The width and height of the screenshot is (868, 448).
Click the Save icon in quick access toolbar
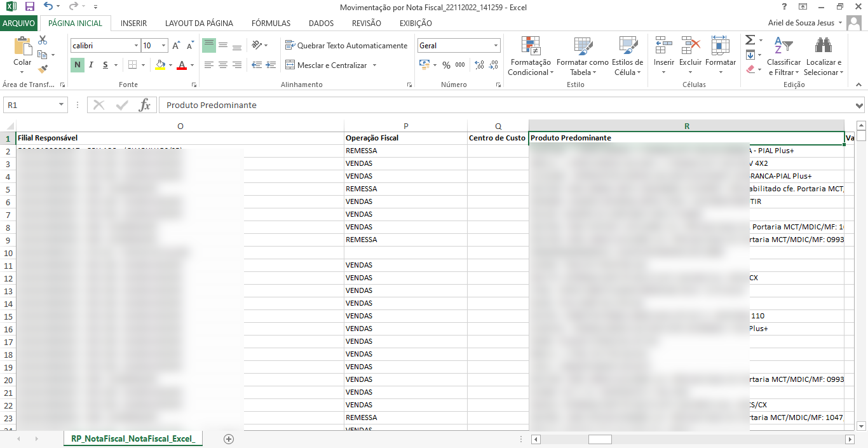point(29,7)
